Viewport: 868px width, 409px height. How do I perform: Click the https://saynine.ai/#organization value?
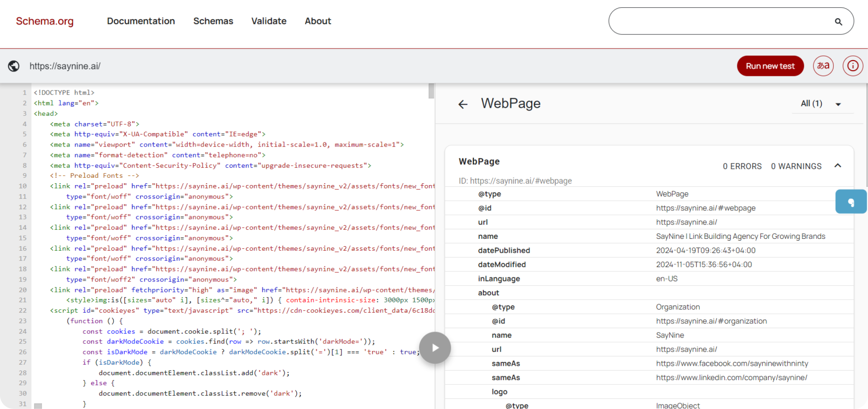(x=712, y=321)
